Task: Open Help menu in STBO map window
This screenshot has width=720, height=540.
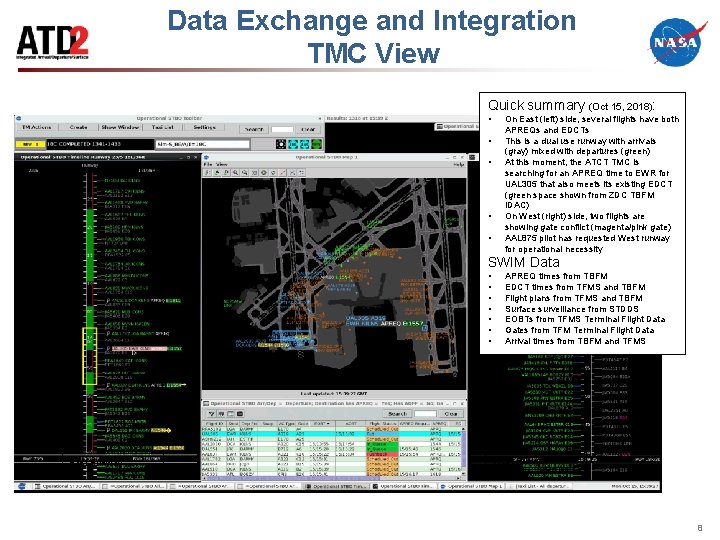Action: pyautogui.click(x=458, y=164)
